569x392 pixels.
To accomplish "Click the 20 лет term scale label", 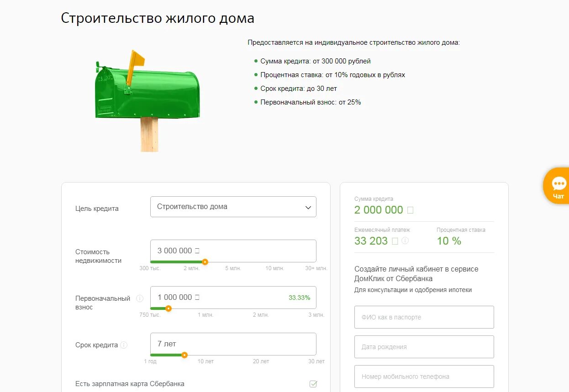I will pos(261,361).
